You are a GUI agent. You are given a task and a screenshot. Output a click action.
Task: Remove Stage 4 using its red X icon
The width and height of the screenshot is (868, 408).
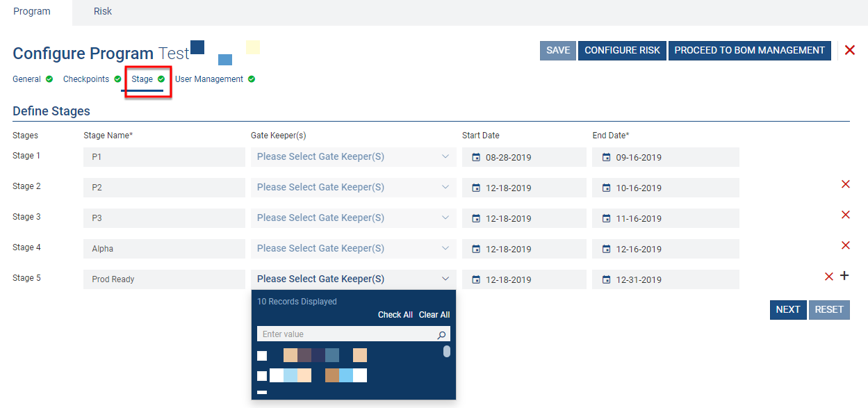[845, 245]
